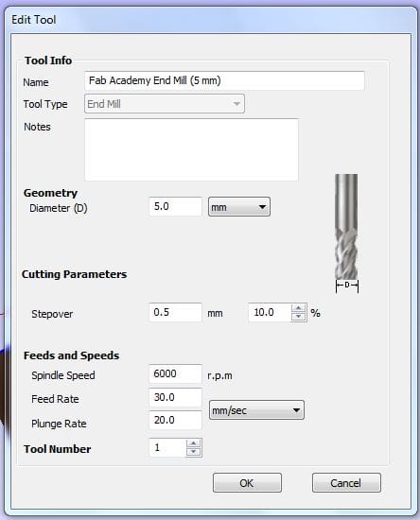
Task: Focus the Spindle Speed r.p.m field
Action: click(x=176, y=373)
